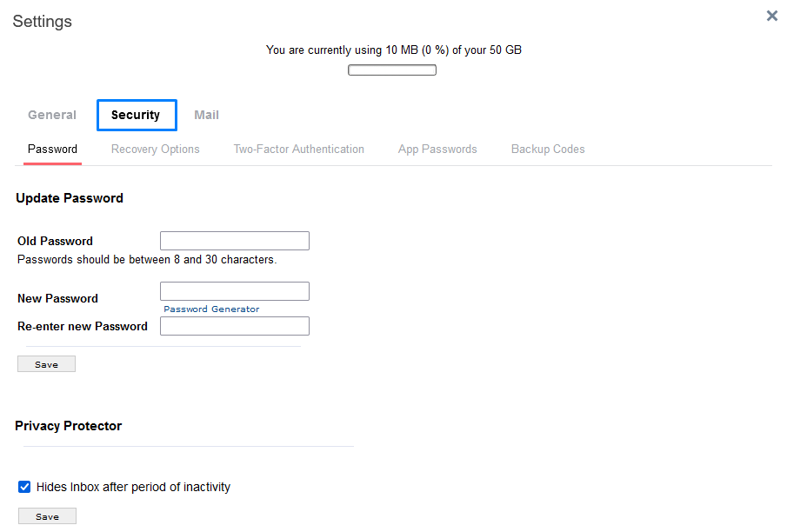Open the Password sub-tab
The image size is (787, 532).
point(52,149)
